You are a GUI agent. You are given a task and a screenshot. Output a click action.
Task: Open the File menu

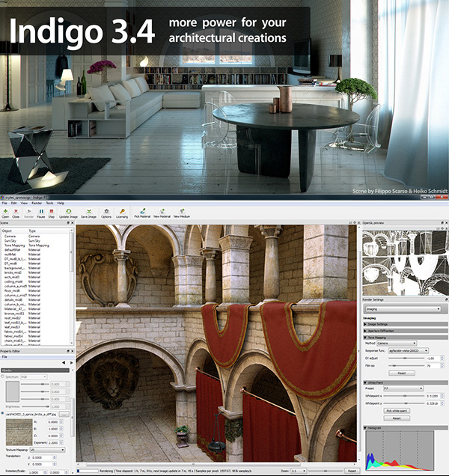[4, 203]
